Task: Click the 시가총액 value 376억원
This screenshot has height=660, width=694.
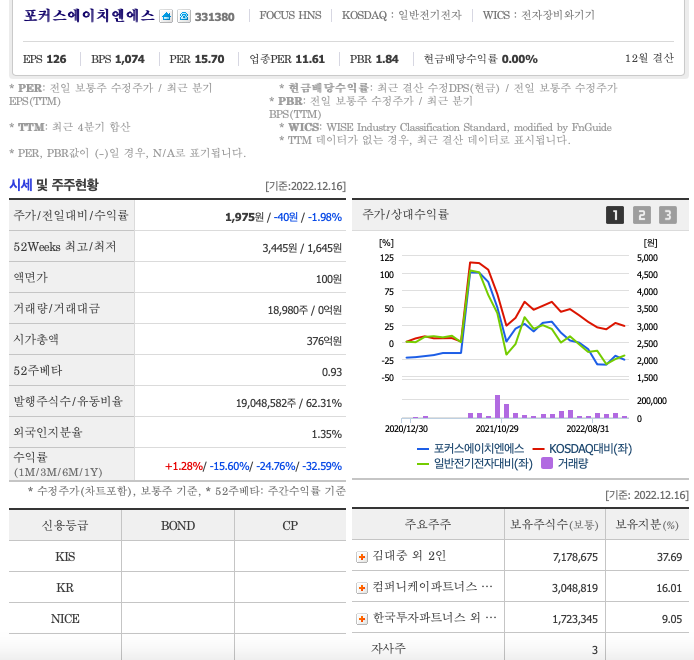Action: 324,341
